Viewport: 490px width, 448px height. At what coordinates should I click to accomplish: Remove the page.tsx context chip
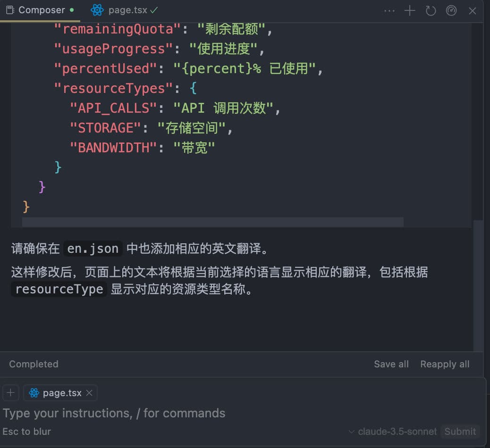point(89,392)
